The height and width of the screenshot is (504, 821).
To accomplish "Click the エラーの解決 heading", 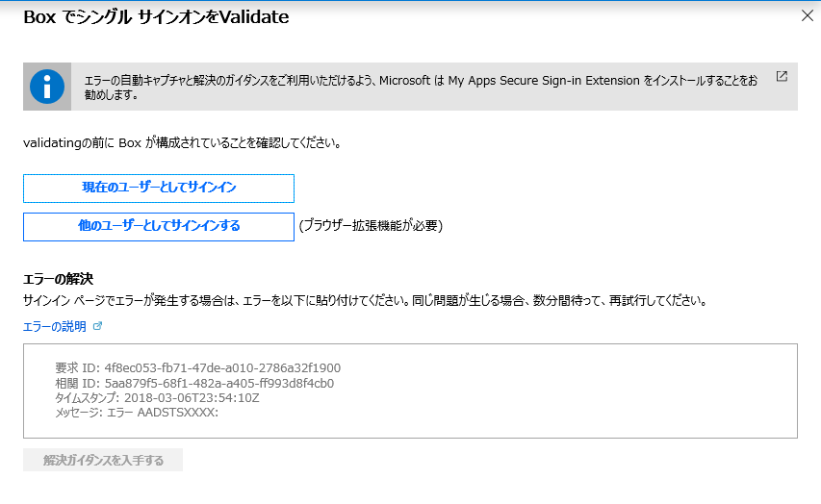I will 58,279.
